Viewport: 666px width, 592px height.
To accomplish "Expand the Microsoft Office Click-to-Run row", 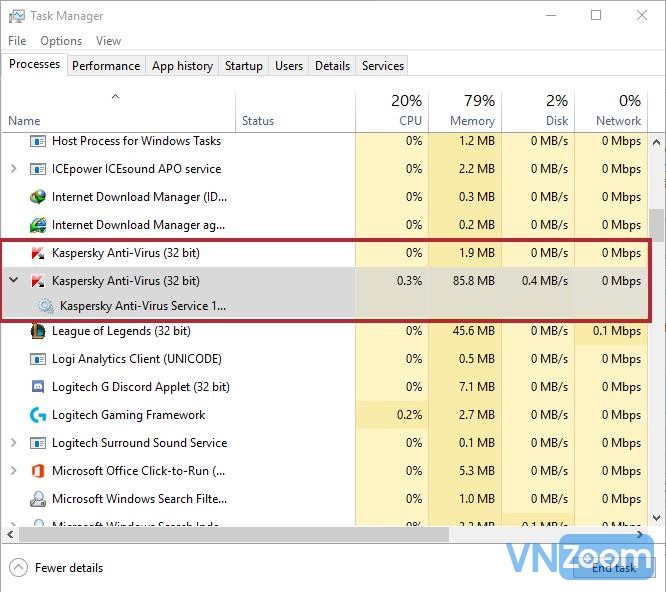I will [13, 471].
